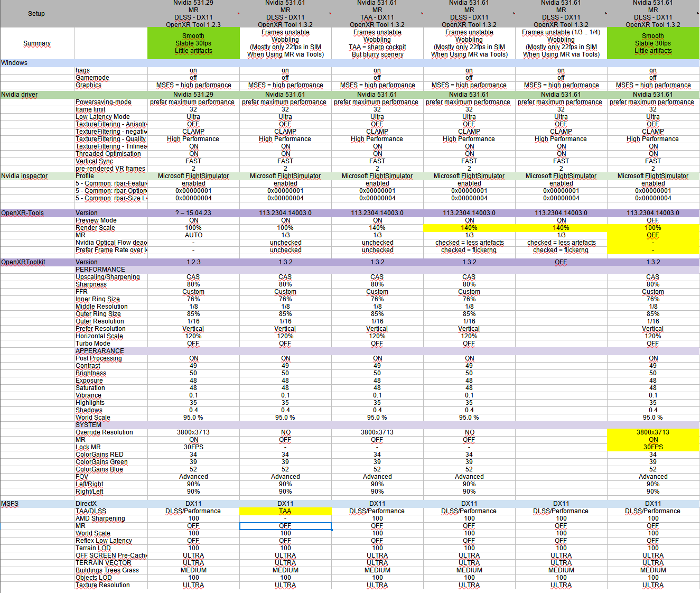Click the "AMD Sharpening" row label
The width and height of the screenshot is (700, 593).
click(x=100, y=518)
